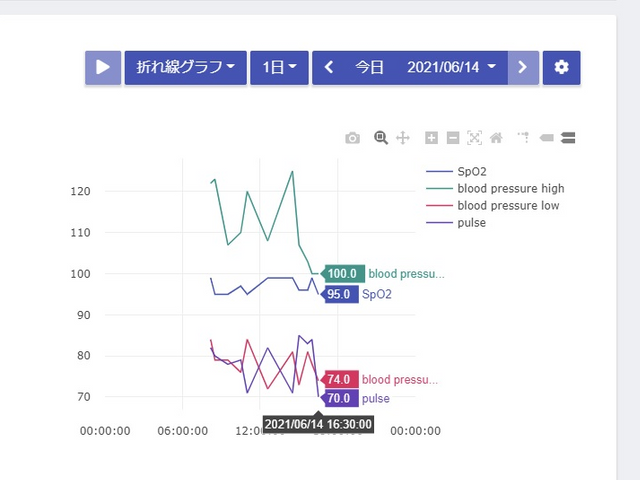Enable compare data on hover
Image resolution: width=640 pixels, height=480 pixels.
pyautogui.click(x=568, y=138)
